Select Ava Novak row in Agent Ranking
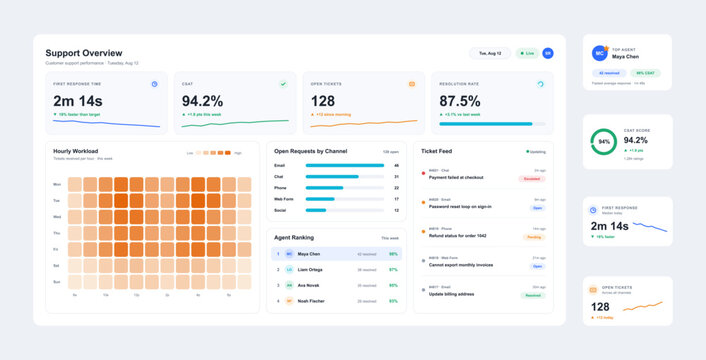Viewport: 706px width, 360px height. pos(336,285)
